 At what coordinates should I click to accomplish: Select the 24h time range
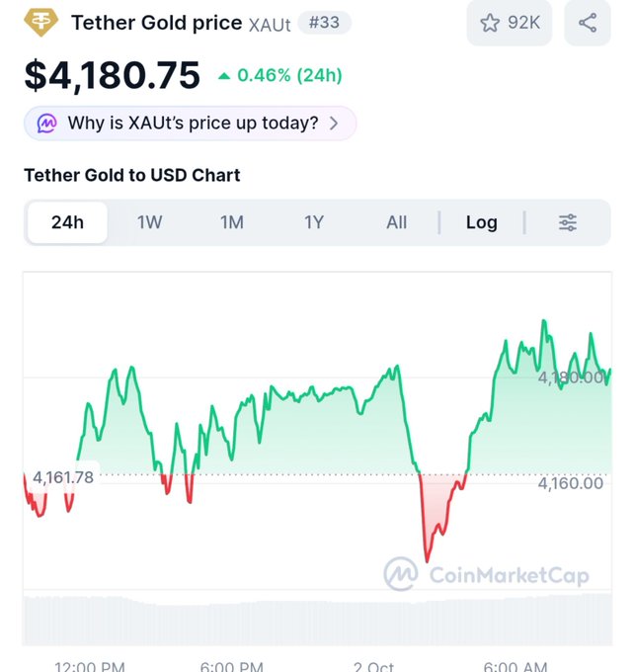click(68, 222)
